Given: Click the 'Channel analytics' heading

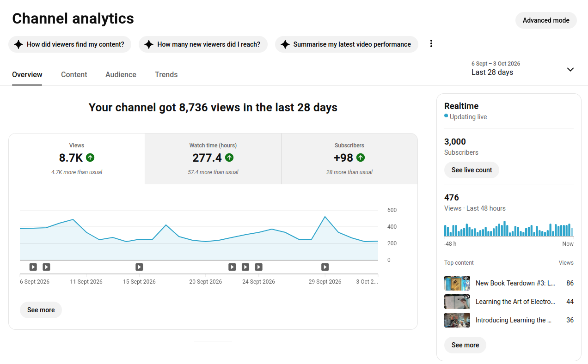Looking at the screenshot, I should pyautogui.click(x=73, y=18).
